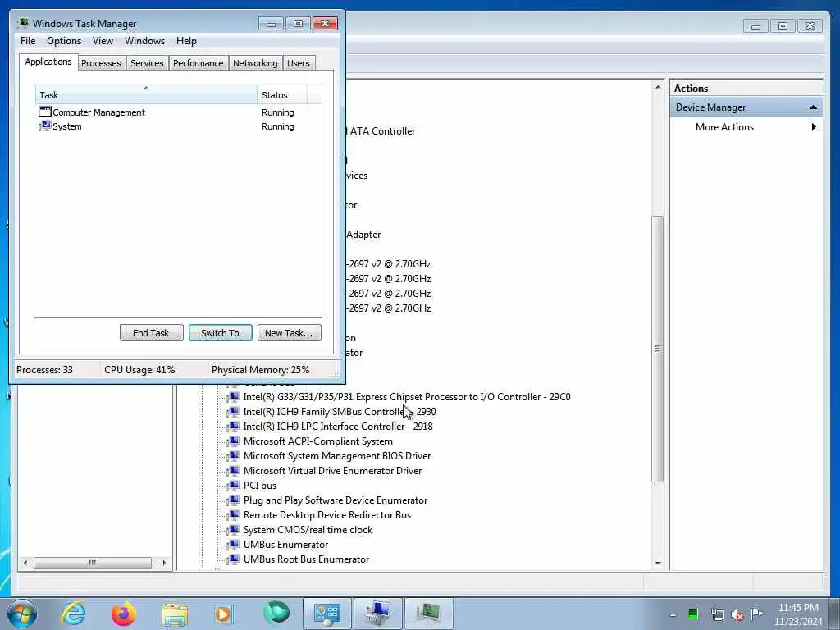
Task: Click the Show desktop button on the taskbar
Action: click(836, 614)
